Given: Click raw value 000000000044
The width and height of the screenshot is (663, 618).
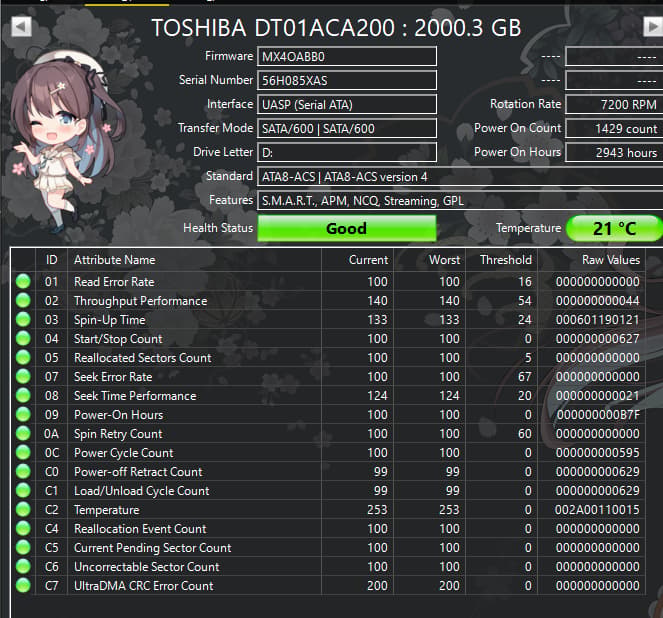Looking at the screenshot, I should [x=597, y=301].
